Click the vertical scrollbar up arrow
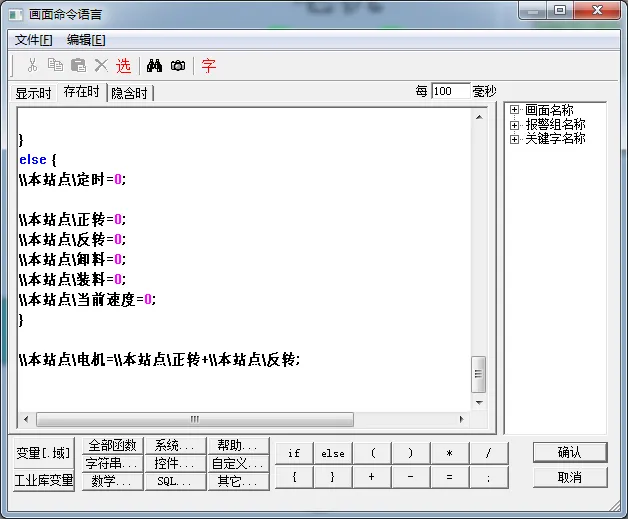628x519 pixels. coord(479,117)
